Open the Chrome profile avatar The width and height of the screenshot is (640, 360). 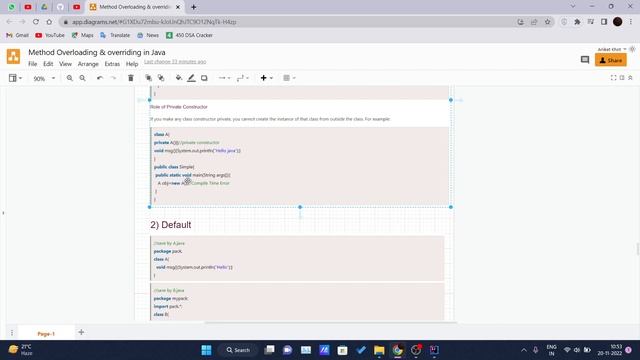[x=618, y=22]
